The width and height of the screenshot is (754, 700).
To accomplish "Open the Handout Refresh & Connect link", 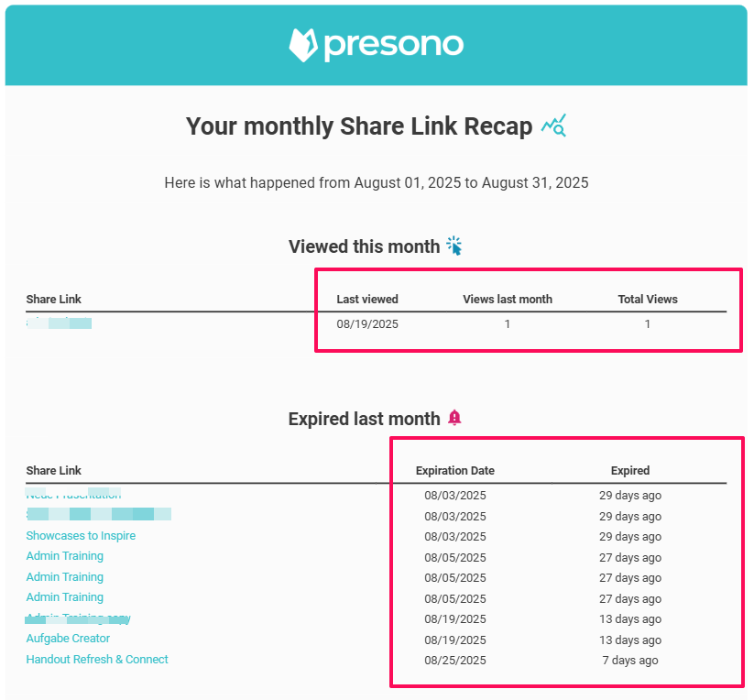I will 97,660.
